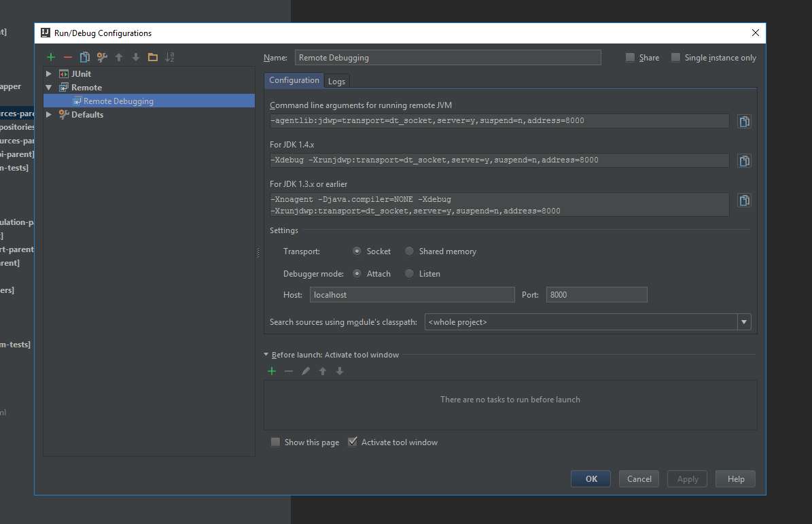Uncheck Activate tool window checkbox
The width and height of the screenshot is (812, 524).
click(352, 442)
